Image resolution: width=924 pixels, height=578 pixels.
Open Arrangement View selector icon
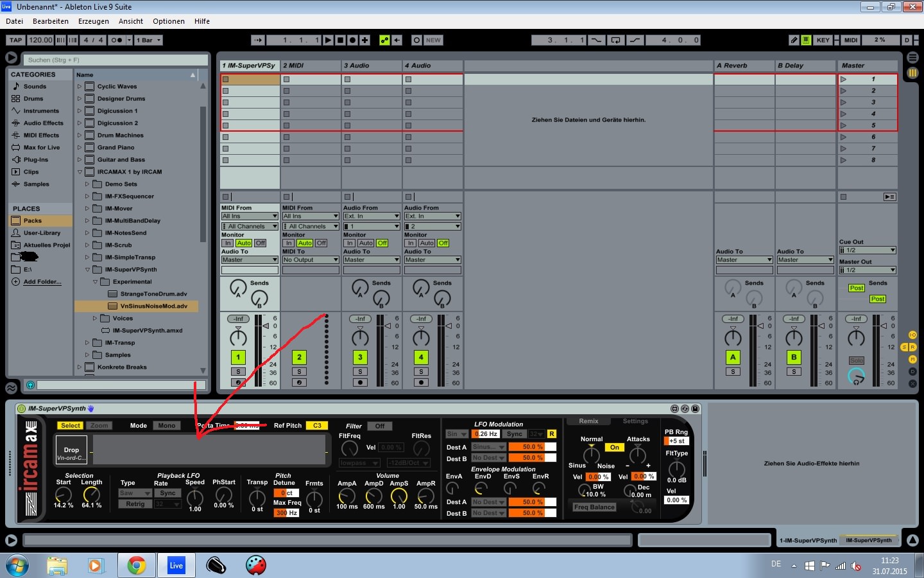coord(912,58)
